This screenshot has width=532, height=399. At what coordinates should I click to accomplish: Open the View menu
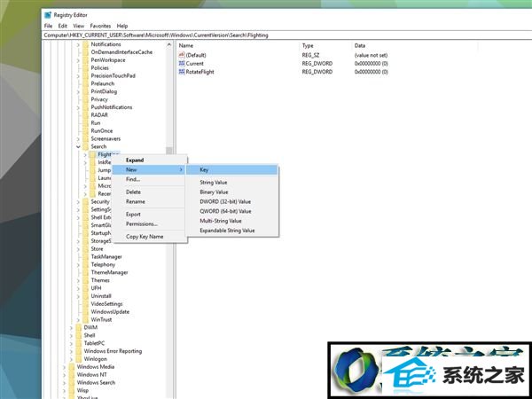tap(78, 26)
